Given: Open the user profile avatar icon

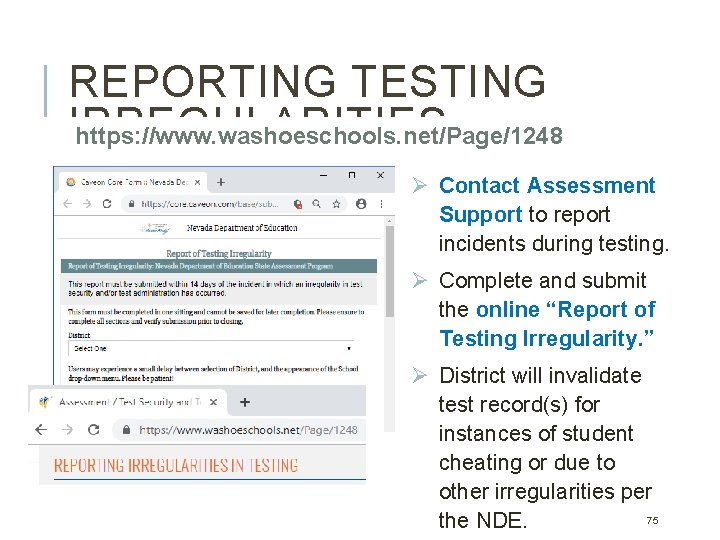Looking at the screenshot, I should (361, 204).
